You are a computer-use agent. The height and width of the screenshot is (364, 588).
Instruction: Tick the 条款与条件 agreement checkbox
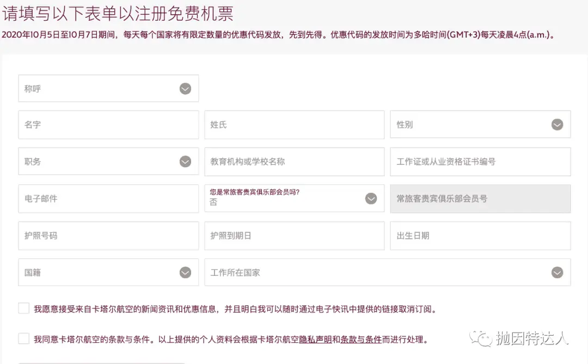[24, 339]
